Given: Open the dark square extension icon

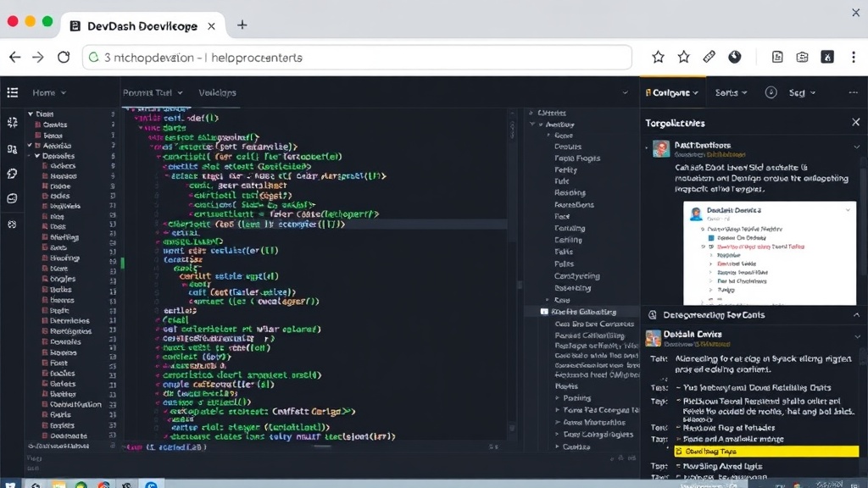Looking at the screenshot, I should coord(827,57).
